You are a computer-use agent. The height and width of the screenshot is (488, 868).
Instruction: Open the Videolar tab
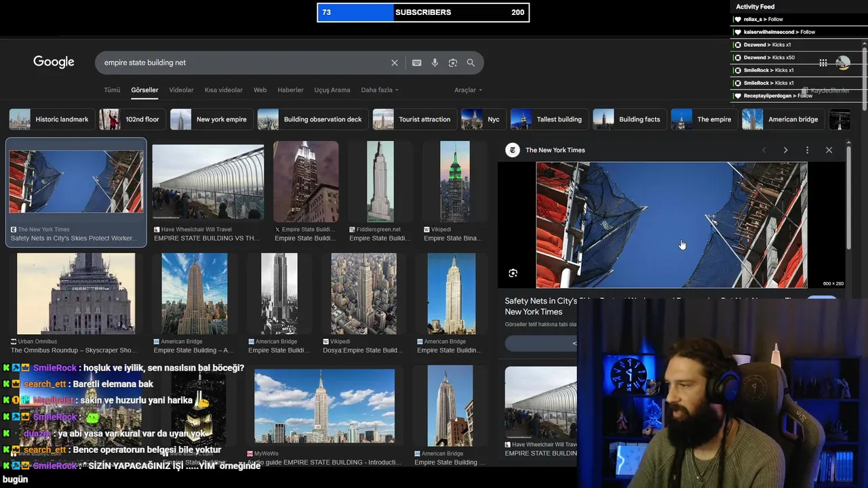(181, 90)
